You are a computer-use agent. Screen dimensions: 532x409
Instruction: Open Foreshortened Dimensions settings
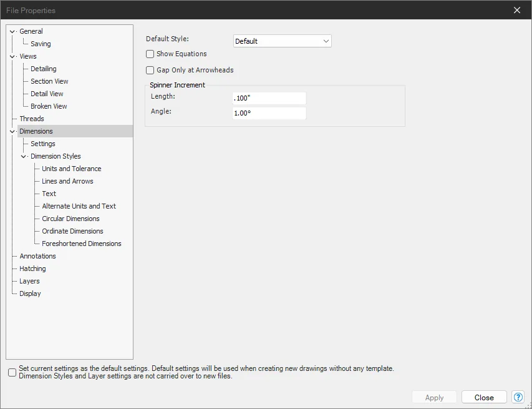(82, 244)
